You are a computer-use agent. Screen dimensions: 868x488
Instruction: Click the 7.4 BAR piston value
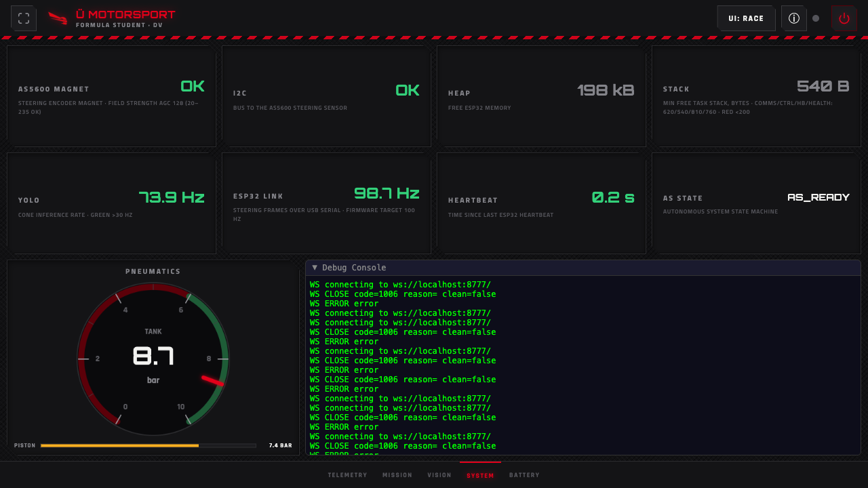[280, 445]
